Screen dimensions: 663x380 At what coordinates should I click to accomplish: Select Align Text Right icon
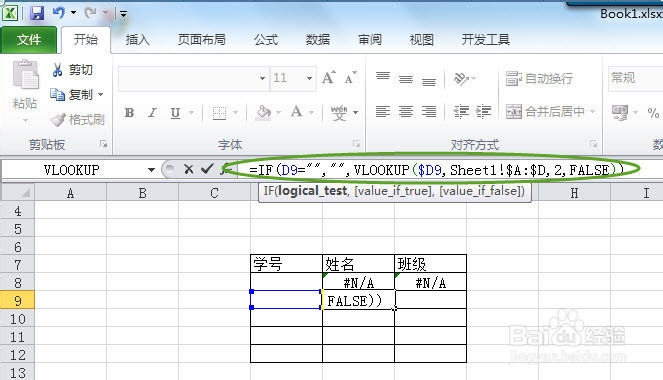429,112
